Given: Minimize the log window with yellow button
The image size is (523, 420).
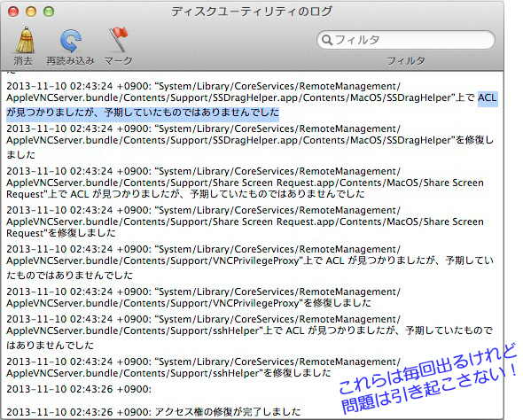Looking at the screenshot, I should pyautogui.click(x=31, y=12).
